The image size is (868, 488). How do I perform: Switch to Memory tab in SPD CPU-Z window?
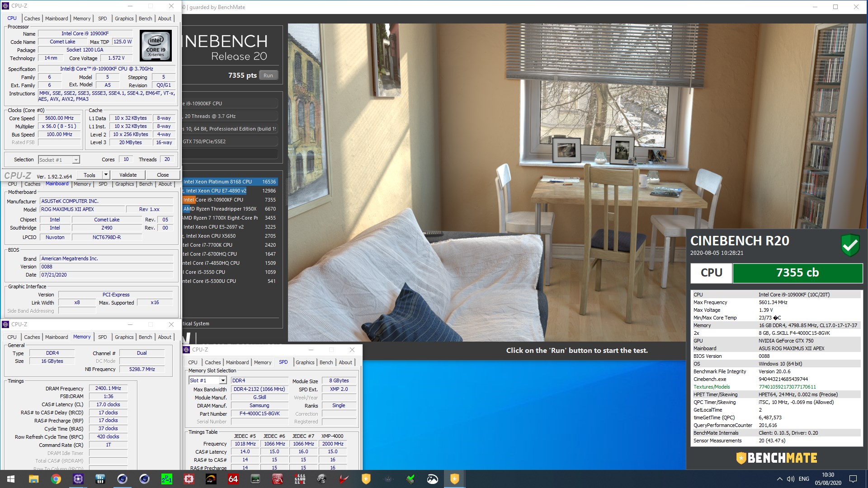coord(263,362)
